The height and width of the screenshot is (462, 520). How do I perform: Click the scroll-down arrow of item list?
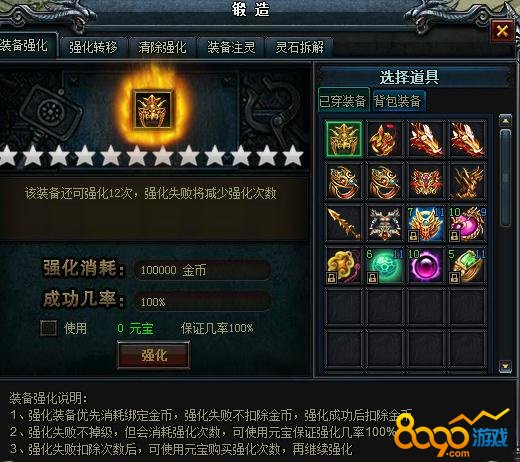pos(505,366)
